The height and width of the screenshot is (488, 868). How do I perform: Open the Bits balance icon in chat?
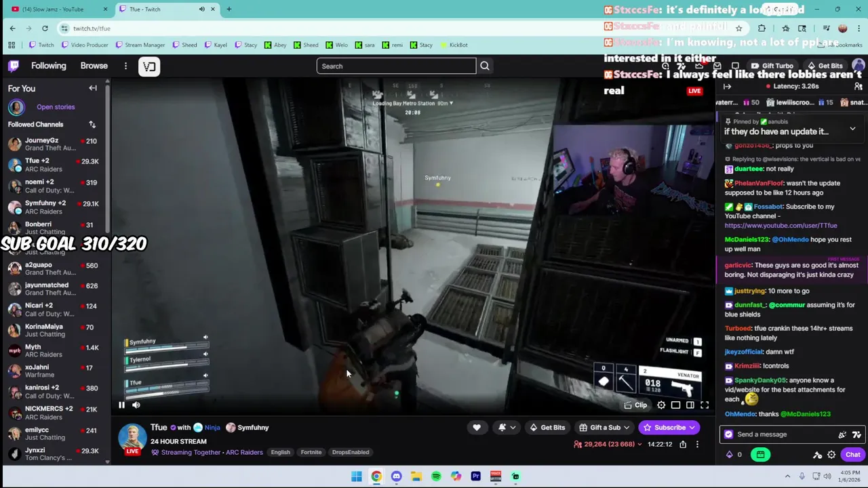730,455
